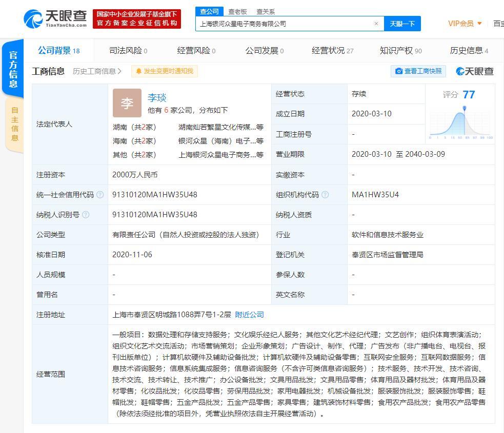Click organization code MA1HW35U4
Image resolution: width=504 pixels, height=433 pixels.
click(x=375, y=195)
